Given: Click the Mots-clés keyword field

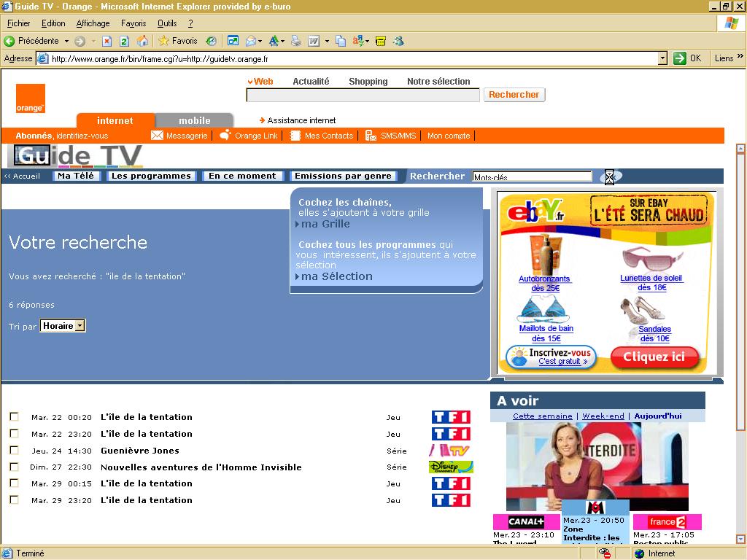Looking at the screenshot, I should point(532,176).
